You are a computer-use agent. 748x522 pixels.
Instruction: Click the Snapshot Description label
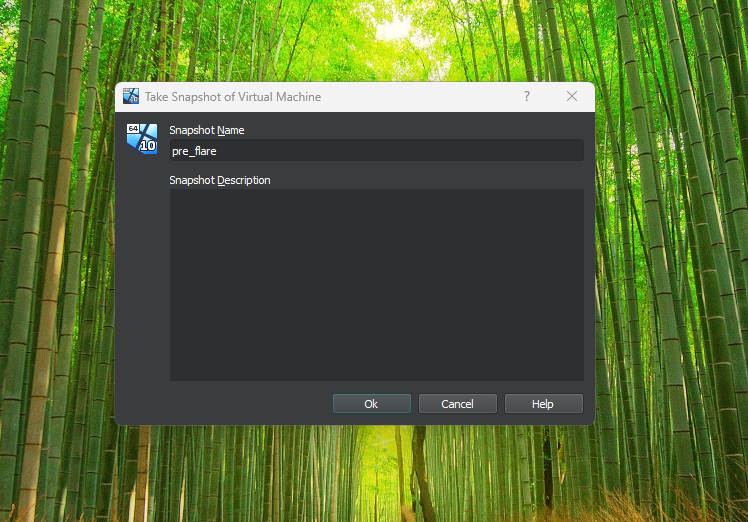click(220, 180)
